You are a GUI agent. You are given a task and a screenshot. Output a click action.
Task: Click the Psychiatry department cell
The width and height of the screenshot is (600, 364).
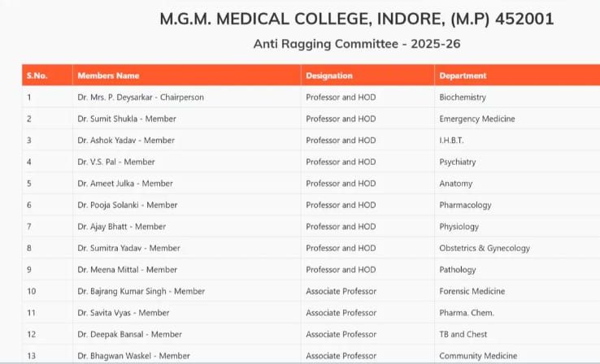(x=458, y=162)
